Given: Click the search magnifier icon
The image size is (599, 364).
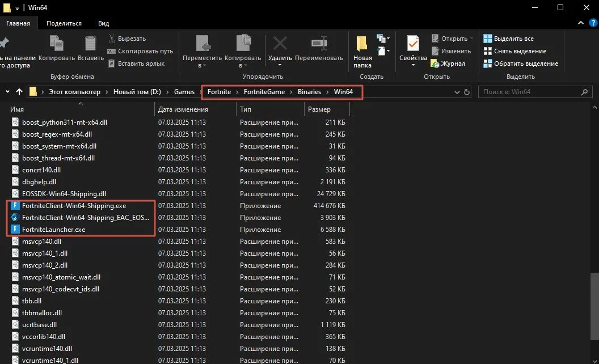Looking at the screenshot, I should [584, 92].
